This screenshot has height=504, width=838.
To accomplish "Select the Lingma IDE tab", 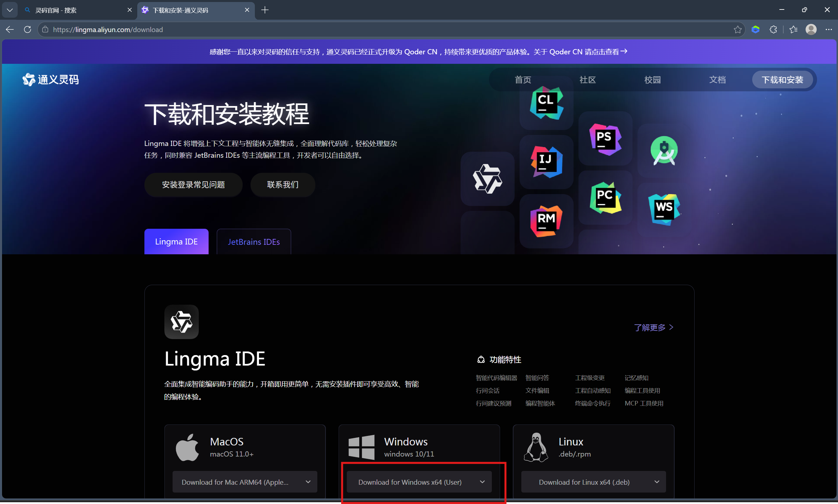I will [177, 242].
